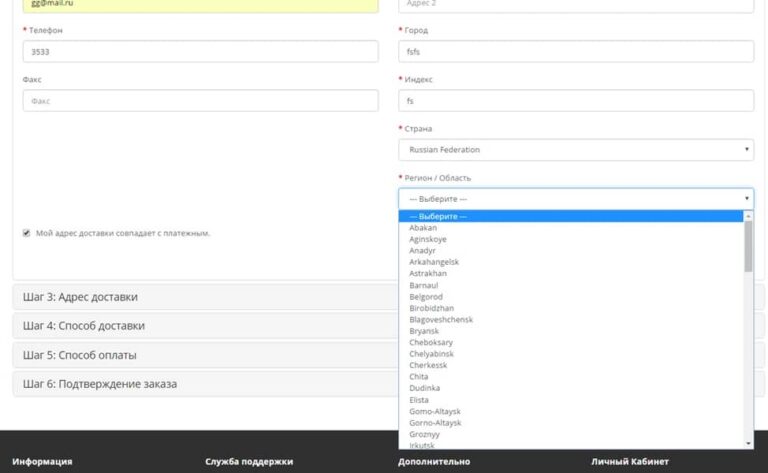Toggle the delivery address matches billing checkbox
The height and width of the screenshot is (473, 768).
point(26,233)
